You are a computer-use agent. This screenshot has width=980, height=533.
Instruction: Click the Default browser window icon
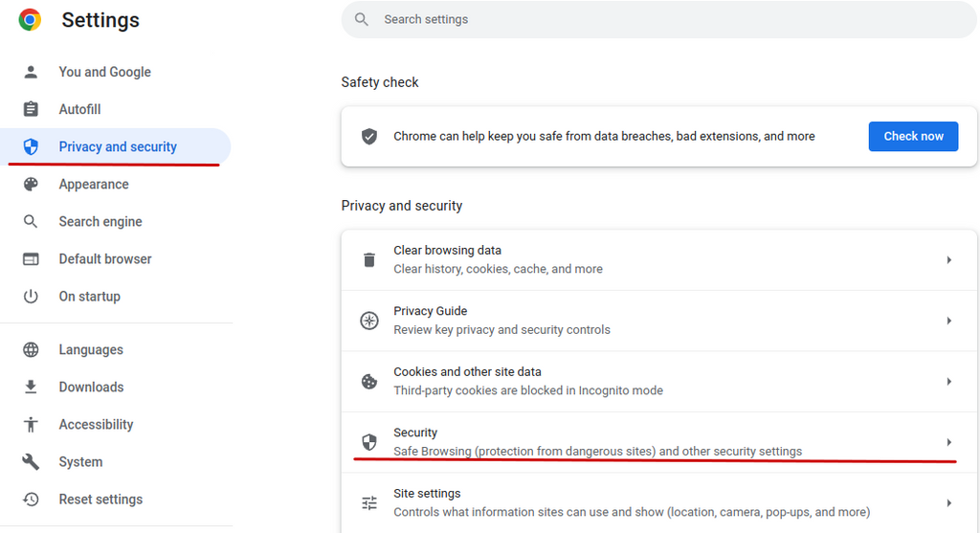[x=31, y=259]
